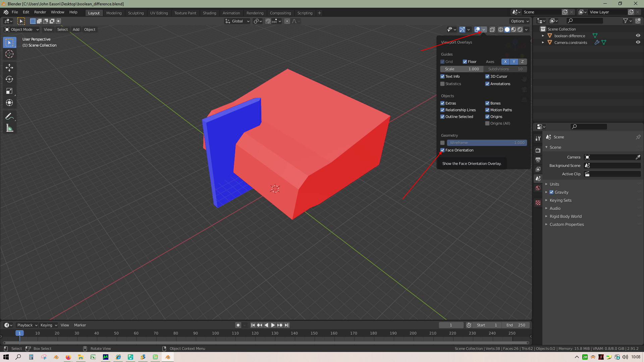The height and width of the screenshot is (362, 644).
Task: Open the Render menu
Action: pyautogui.click(x=40, y=12)
